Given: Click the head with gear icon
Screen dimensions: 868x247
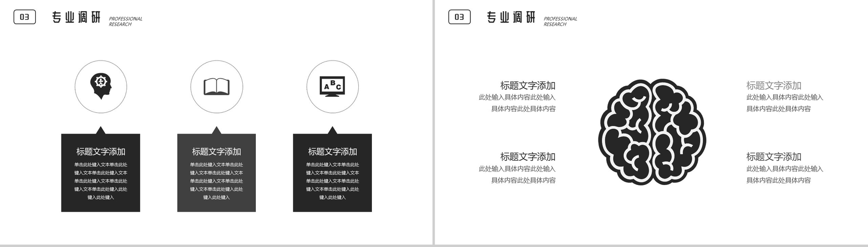Looking at the screenshot, I should click(x=100, y=86).
